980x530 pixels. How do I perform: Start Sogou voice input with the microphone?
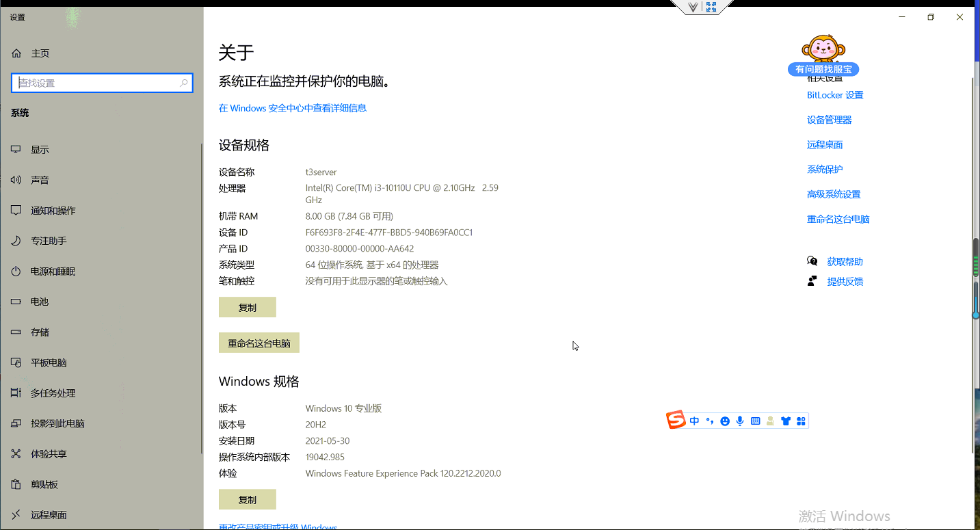740,421
